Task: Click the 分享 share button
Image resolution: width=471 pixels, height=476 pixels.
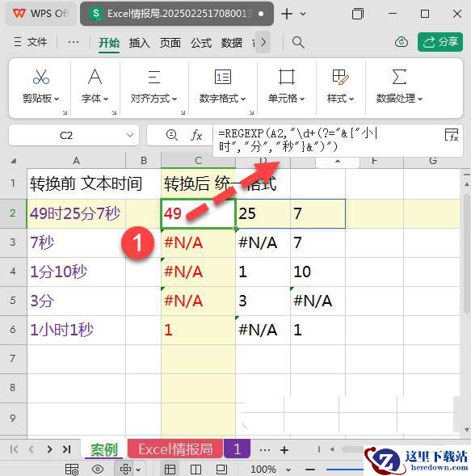Action: pos(440,42)
